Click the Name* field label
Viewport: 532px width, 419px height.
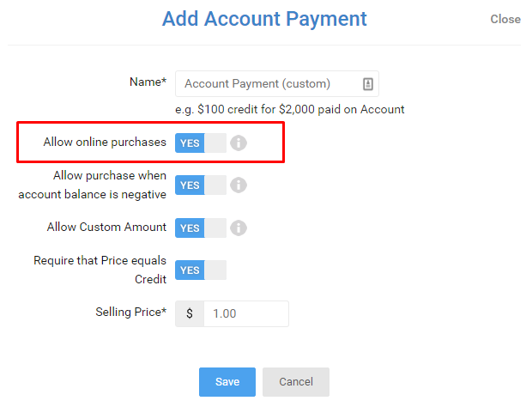tap(148, 82)
